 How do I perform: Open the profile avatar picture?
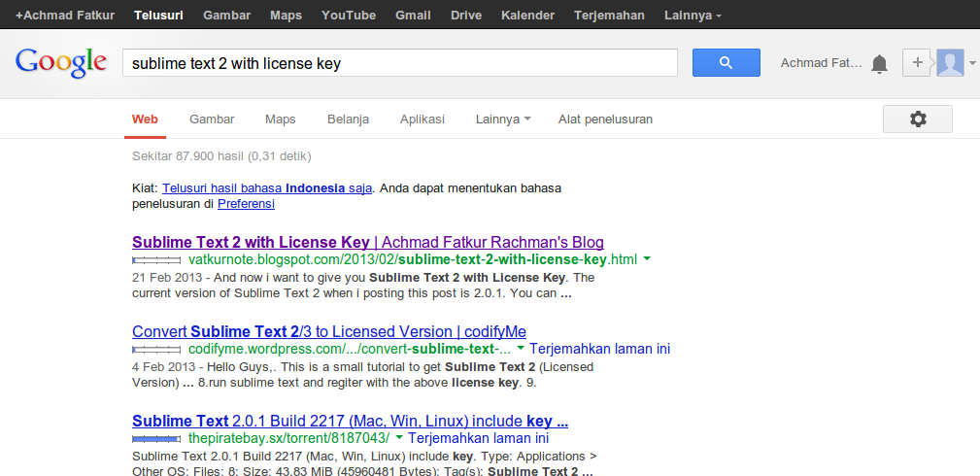click(x=950, y=62)
